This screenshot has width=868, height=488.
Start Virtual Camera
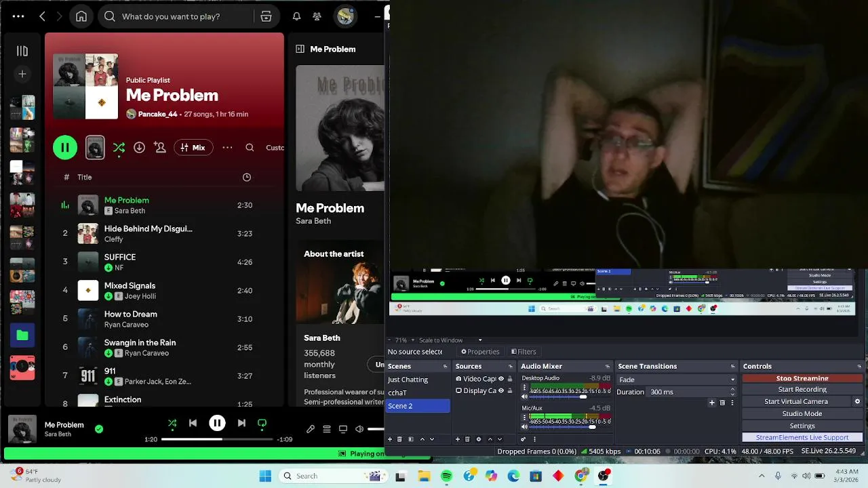pyautogui.click(x=796, y=401)
